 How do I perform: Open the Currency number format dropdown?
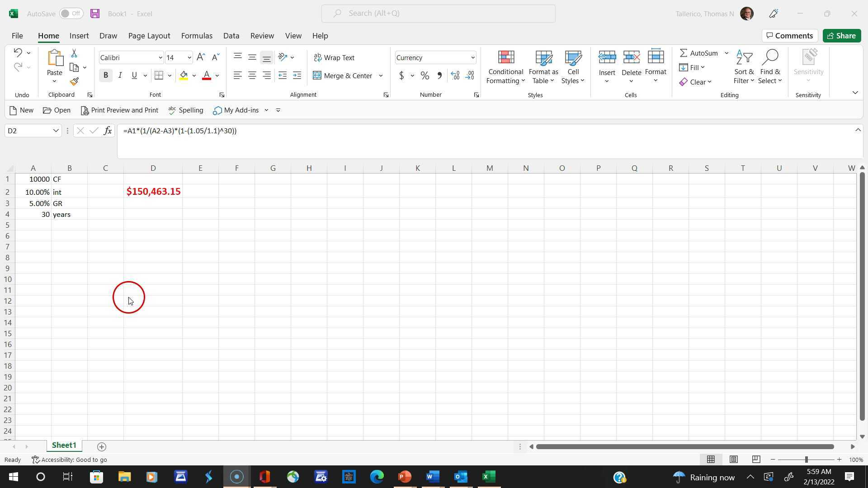[x=472, y=57]
